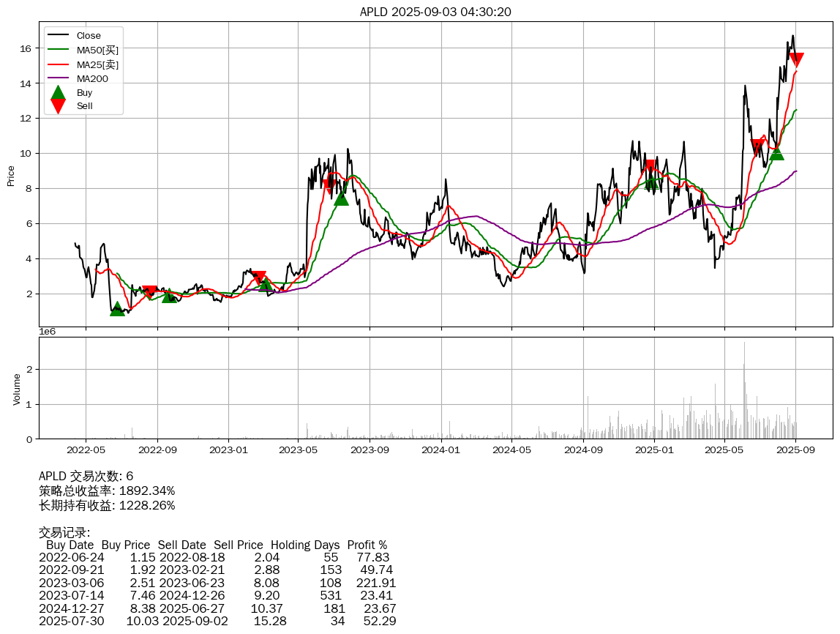Click the Buy marker at September 2022
Image resolution: width=840 pixels, height=634 pixels.
pyautogui.click(x=169, y=296)
